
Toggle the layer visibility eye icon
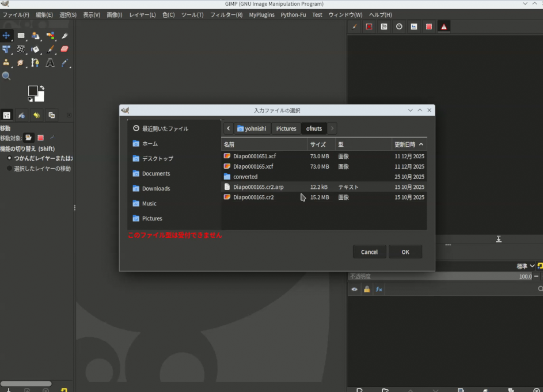point(354,289)
